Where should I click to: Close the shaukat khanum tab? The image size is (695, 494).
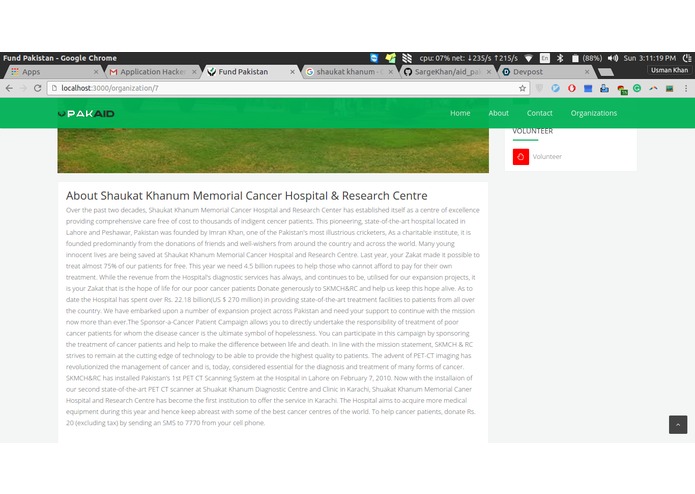click(390, 72)
